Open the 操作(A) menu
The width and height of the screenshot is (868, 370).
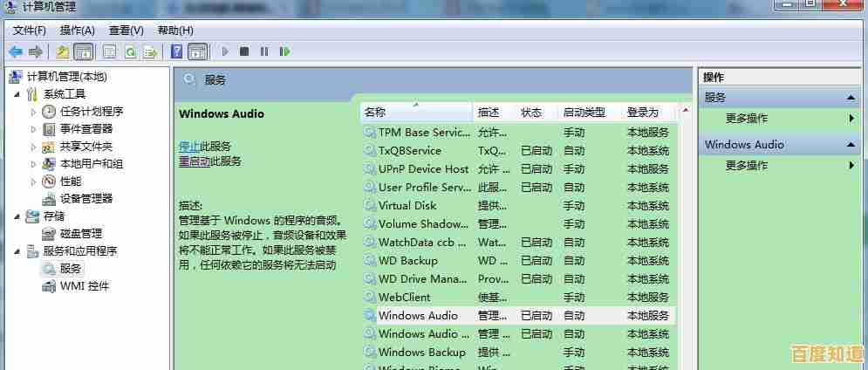78,30
